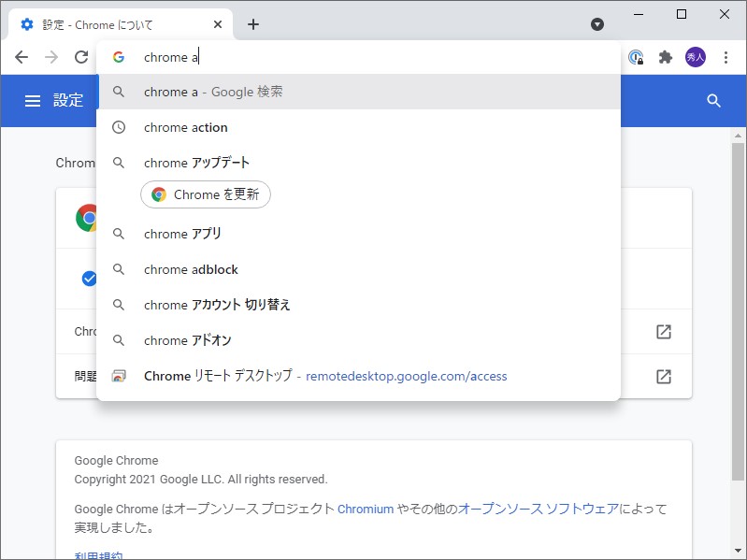Viewport: 747px width, 560px height.
Task: Click the forward navigation arrow
Action: (x=51, y=57)
